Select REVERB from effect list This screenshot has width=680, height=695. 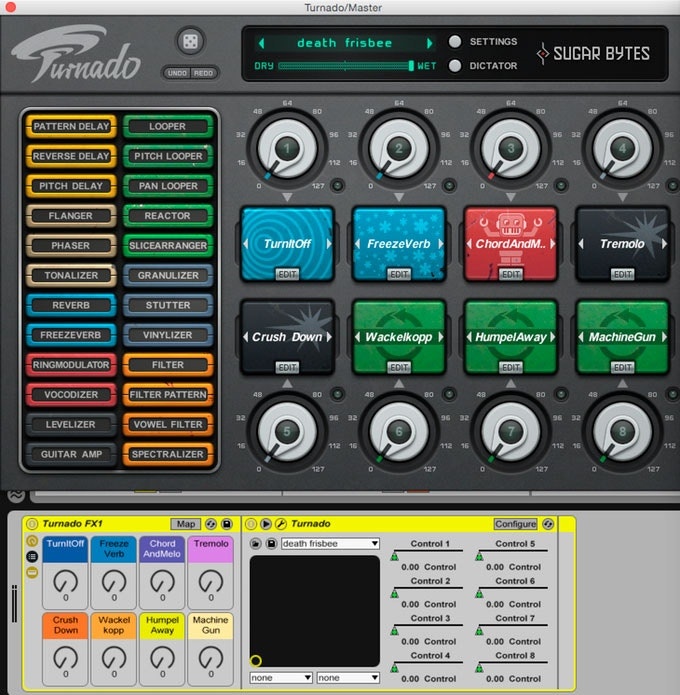[71, 305]
